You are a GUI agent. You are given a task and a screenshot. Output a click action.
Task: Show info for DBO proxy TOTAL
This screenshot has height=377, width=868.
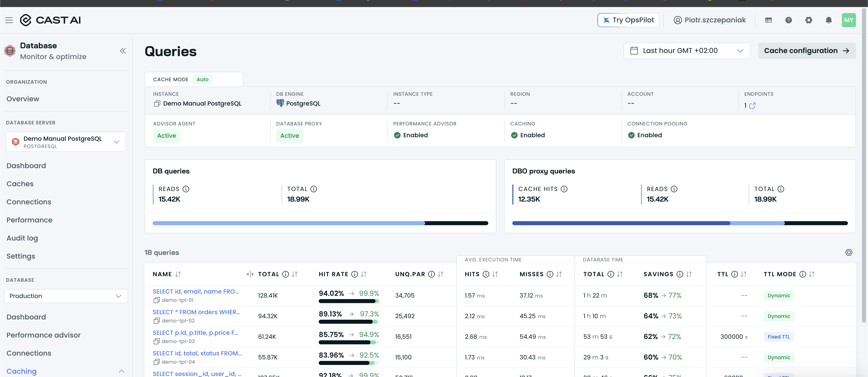click(781, 189)
